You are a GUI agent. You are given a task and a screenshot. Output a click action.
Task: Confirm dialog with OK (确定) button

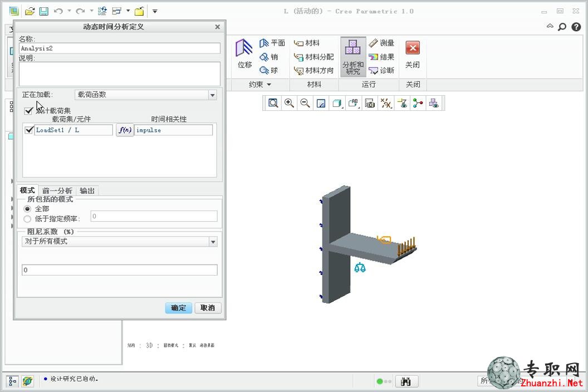pyautogui.click(x=179, y=308)
